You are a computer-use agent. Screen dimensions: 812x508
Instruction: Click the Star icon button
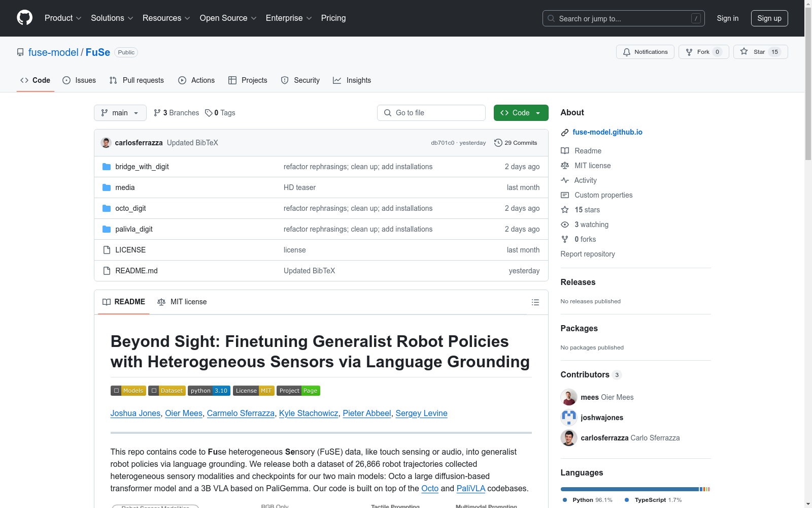(744, 51)
